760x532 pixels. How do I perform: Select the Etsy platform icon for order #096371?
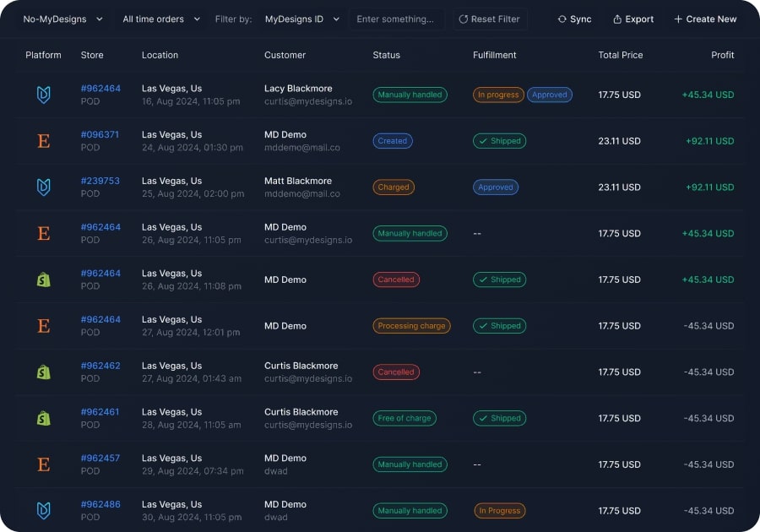(43, 141)
